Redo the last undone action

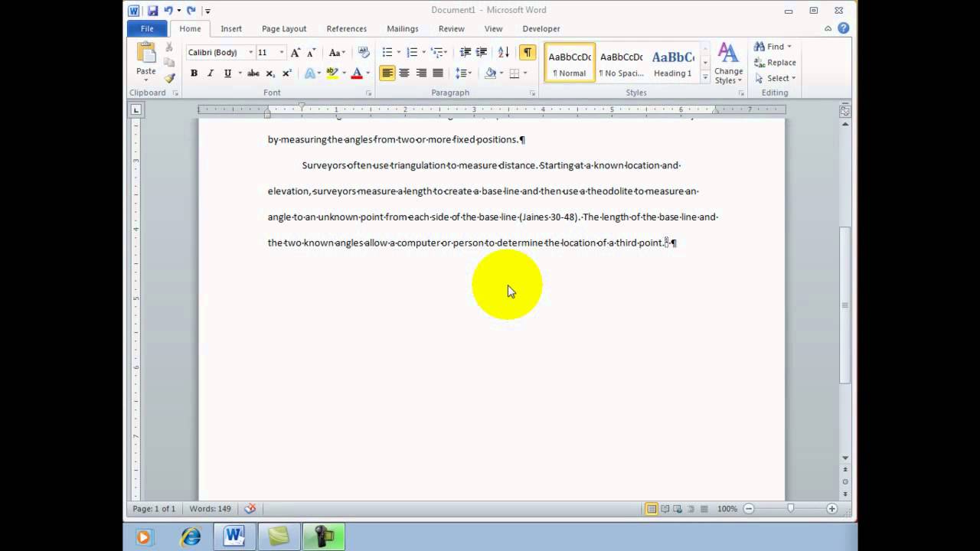pos(191,11)
